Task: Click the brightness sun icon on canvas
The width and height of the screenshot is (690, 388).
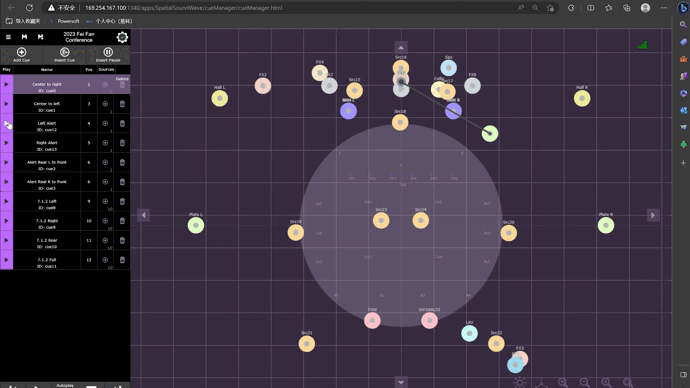Action: click(x=520, y=383)
